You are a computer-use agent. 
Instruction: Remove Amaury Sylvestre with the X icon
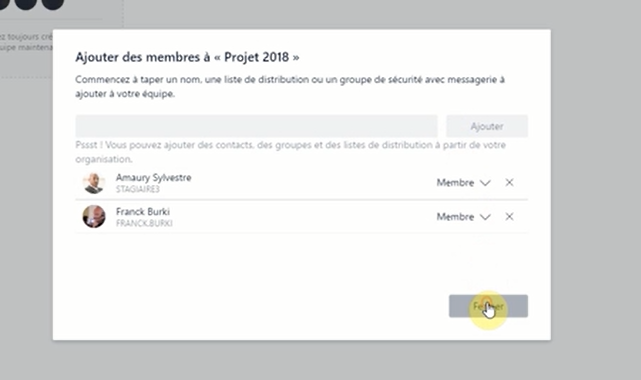[509, 182]
